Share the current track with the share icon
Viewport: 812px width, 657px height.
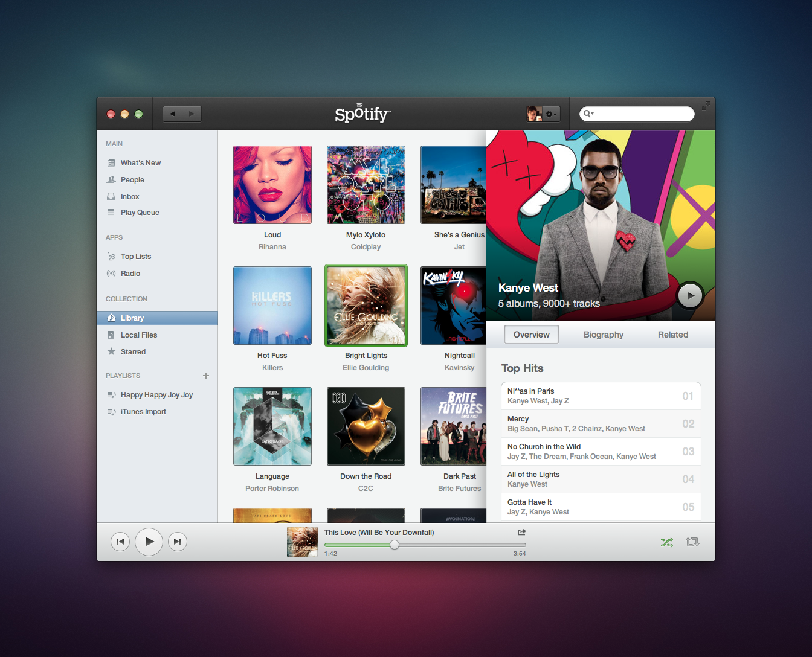[x=522, y=532]
